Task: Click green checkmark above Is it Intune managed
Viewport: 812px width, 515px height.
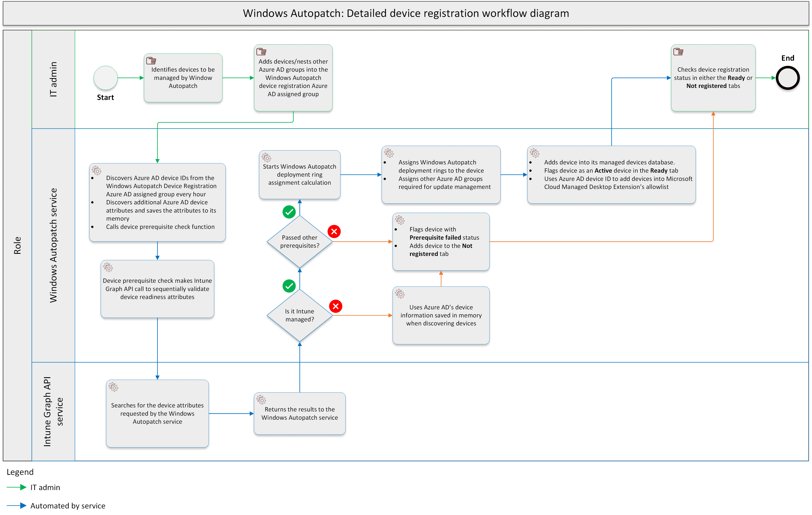Action: click(x=289, y=286)
